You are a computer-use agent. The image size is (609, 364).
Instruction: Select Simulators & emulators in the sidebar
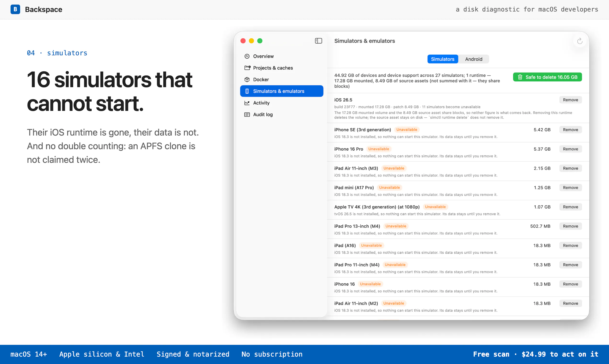(x=282, y=91)
